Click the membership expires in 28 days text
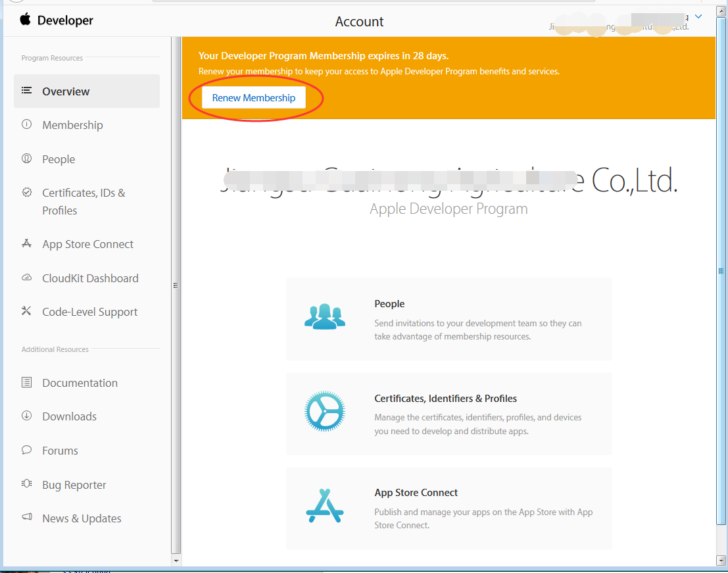The height and width of the screenshot is (573, 728). (323, 56)
